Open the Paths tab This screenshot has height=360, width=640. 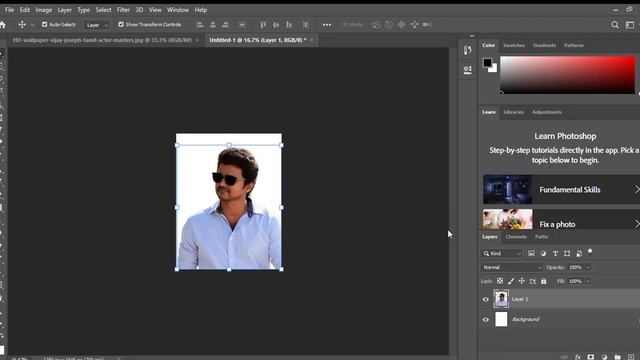[541, 237]
